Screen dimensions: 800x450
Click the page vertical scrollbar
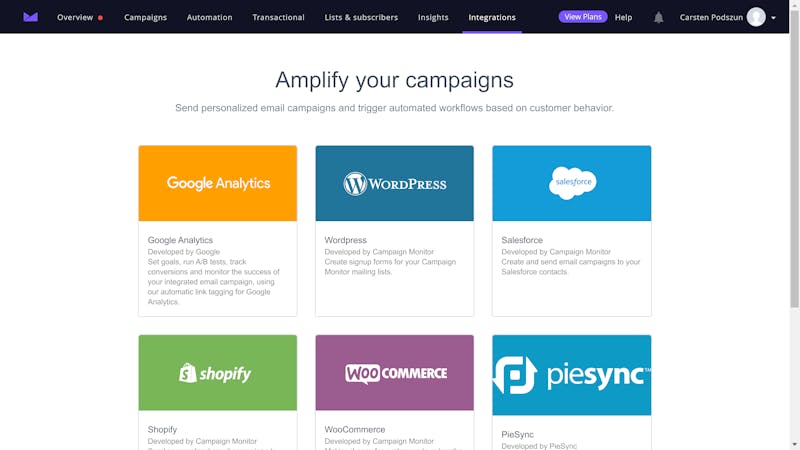pyautogui.click(x=794, y=158)
